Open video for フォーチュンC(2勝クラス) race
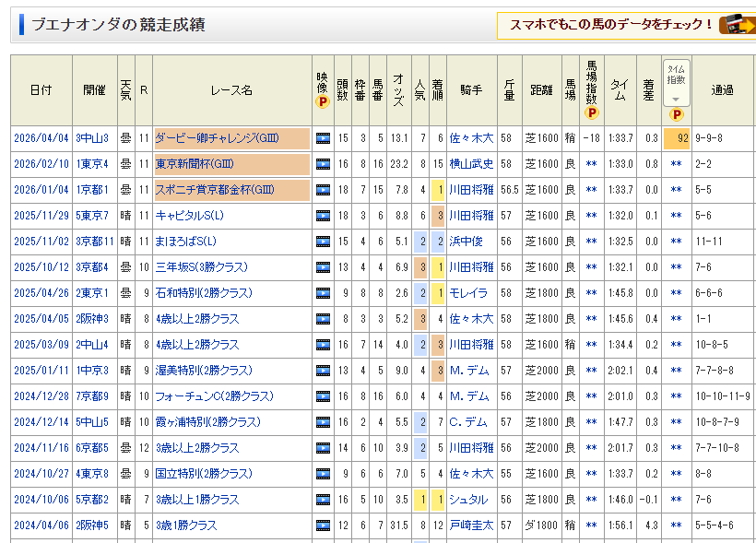 323,396
